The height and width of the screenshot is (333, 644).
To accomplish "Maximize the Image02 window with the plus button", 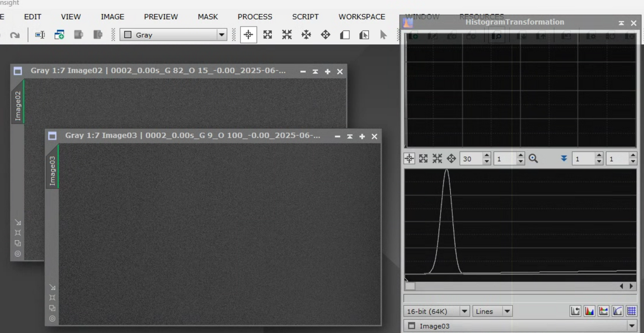I will click(328, 72).
